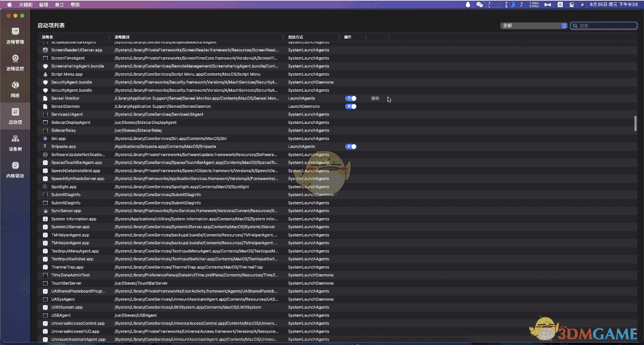The height and width of the screenshot is (345, 644).
Task: Click the Snipaste.app icon in the list
Action: tap(45, 147)
